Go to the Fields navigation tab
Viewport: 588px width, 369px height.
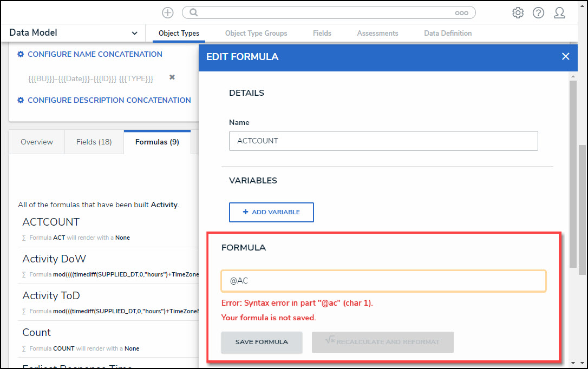point(322,33)
